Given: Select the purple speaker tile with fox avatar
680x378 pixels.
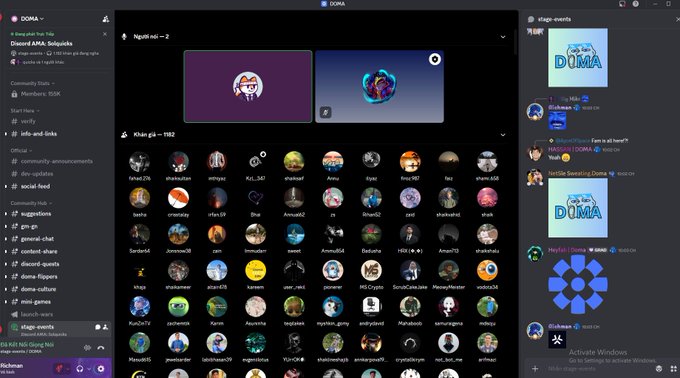Looking at the screenshot, I should coord(248,86).
